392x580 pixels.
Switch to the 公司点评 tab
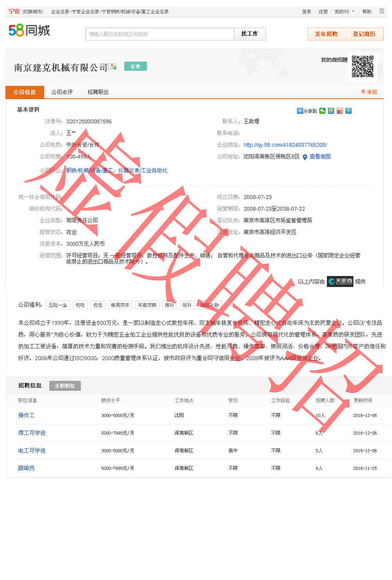(62, 92)
